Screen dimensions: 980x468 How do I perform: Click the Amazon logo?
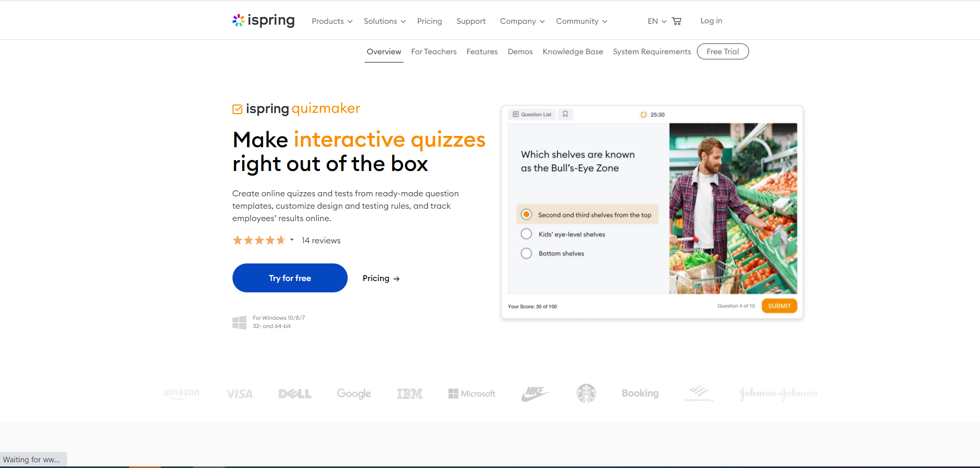tap(181, 394)
